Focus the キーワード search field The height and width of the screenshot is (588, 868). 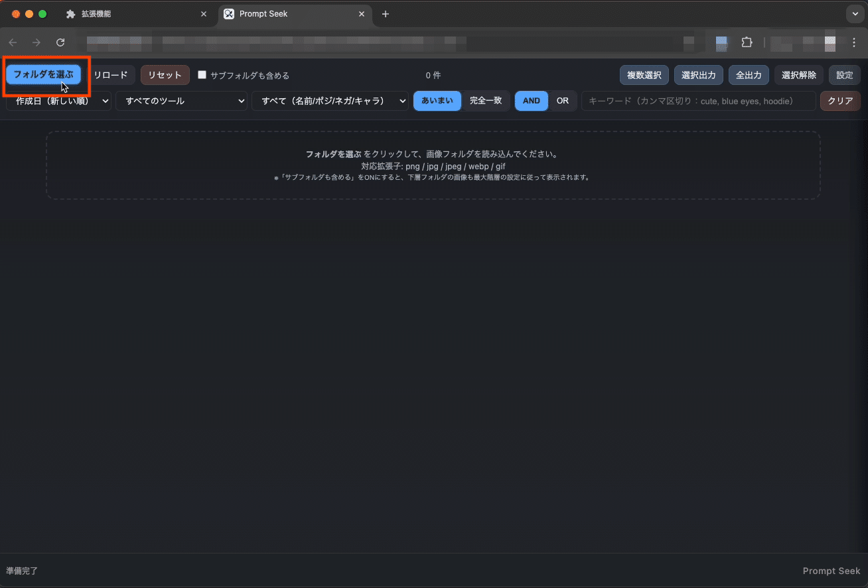click(x=699, y=101)
